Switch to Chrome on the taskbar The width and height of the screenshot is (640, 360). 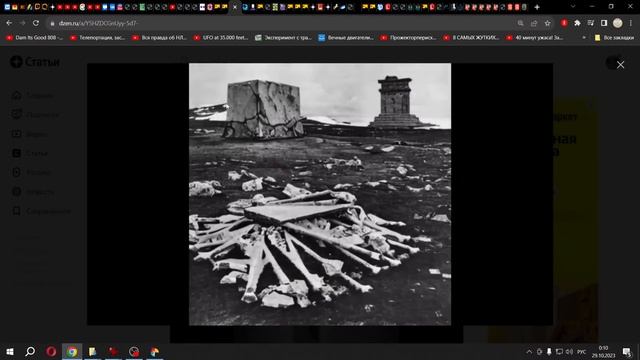tap(72, 351)
